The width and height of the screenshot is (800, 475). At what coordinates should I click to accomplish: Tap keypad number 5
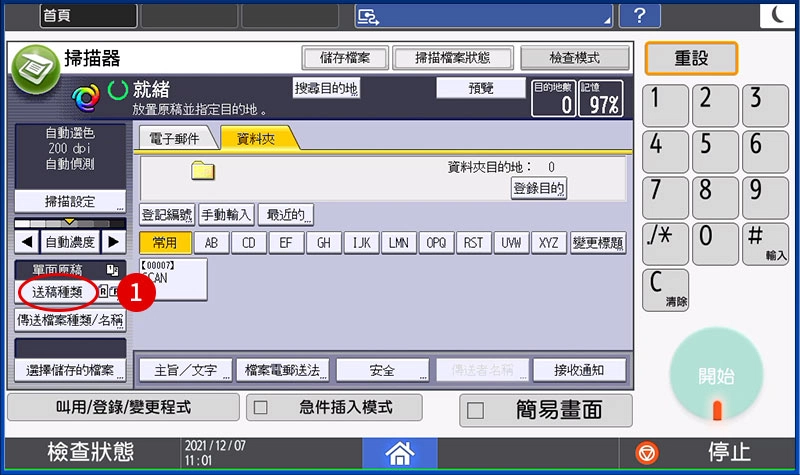(x=715, y=152)
